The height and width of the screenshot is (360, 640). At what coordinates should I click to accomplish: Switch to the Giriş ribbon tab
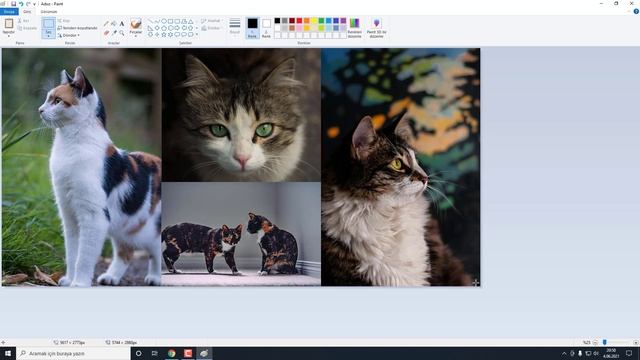[x=27, y=11]
